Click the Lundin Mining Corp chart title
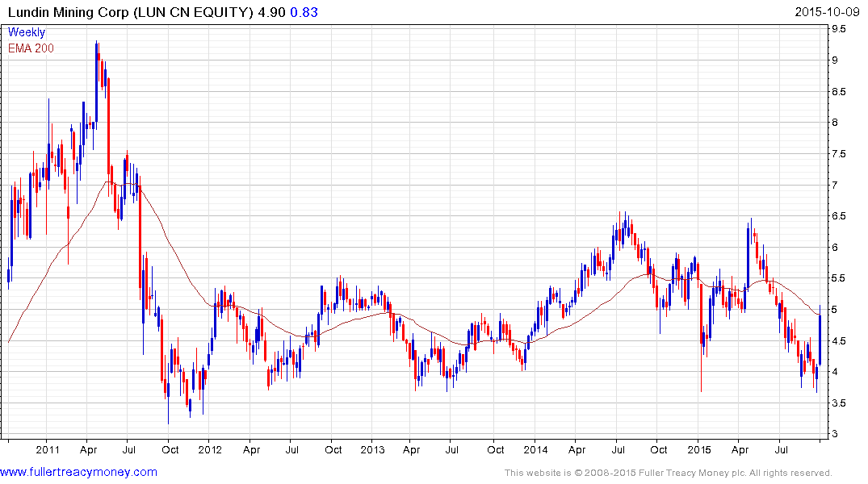Screen dimensions: 868x484 click(131, 12)
